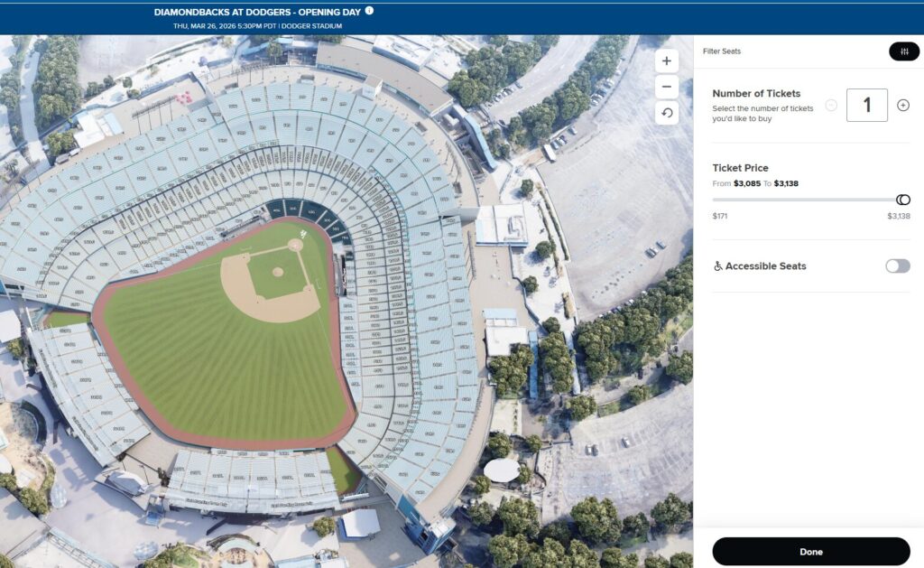Click the pitcher's mound on the field

[278, 271]
